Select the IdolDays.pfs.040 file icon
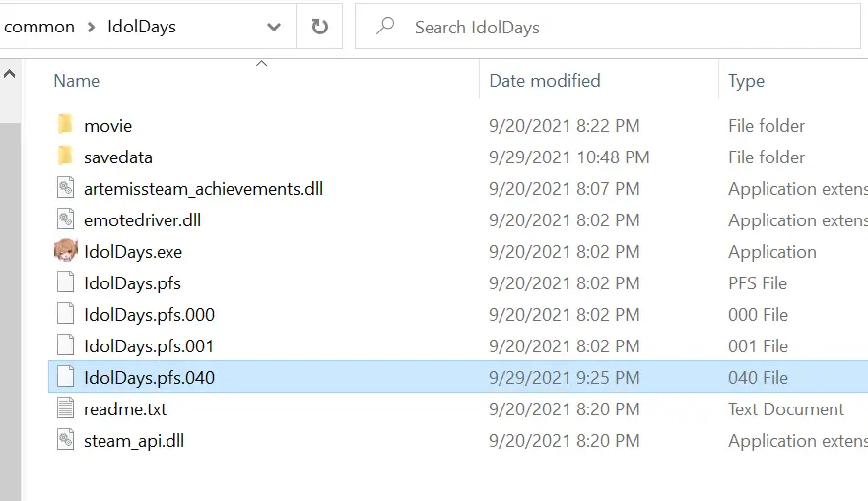Image resolution: width=868 pixels, height=501 pixels. tap(65, 377)
